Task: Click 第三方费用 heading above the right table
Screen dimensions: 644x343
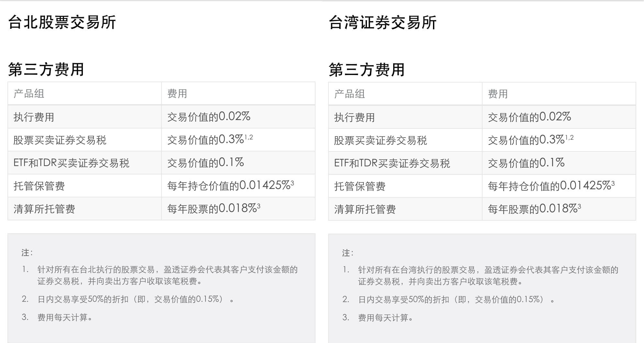Action: coord(367,70)
